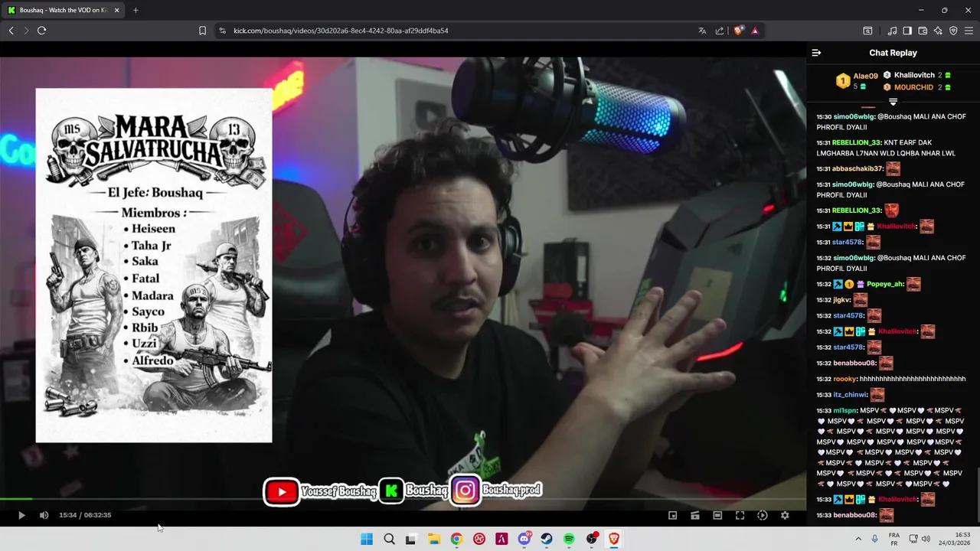Pop out the picture-in-picture player
Image resolution: width=980 pixels, height=551 pixels.
[x=672, y=515]
